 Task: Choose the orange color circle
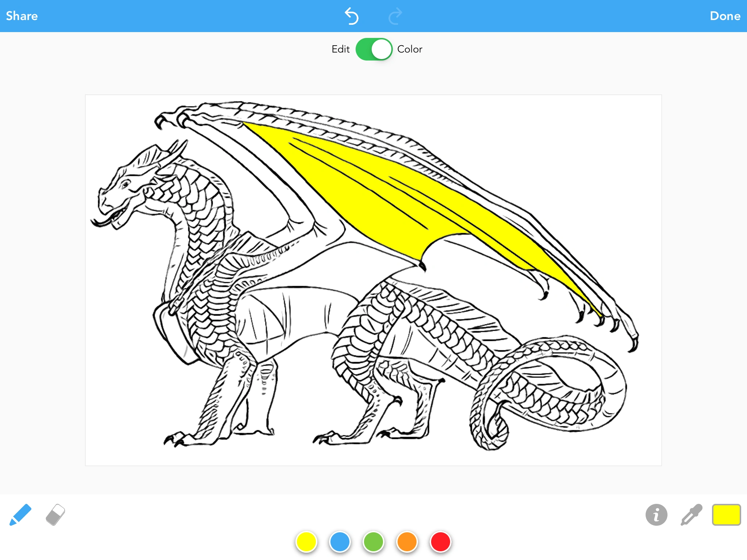(407, 542)
